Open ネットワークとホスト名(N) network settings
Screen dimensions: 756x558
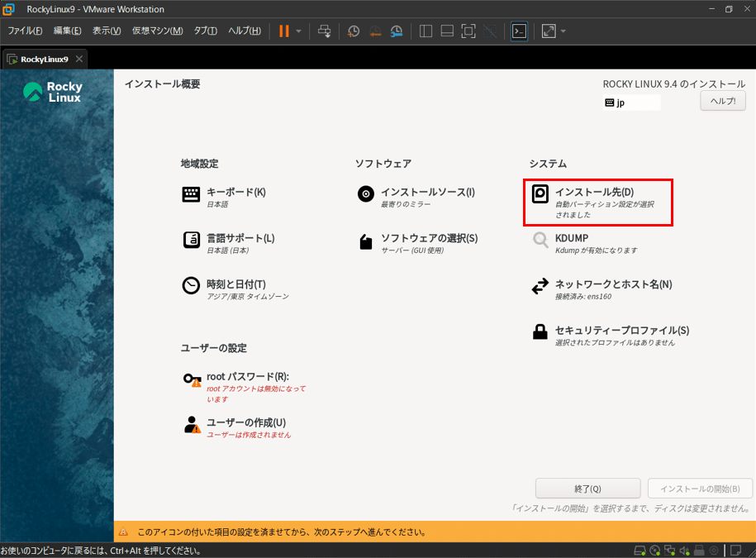coord(601,289)
